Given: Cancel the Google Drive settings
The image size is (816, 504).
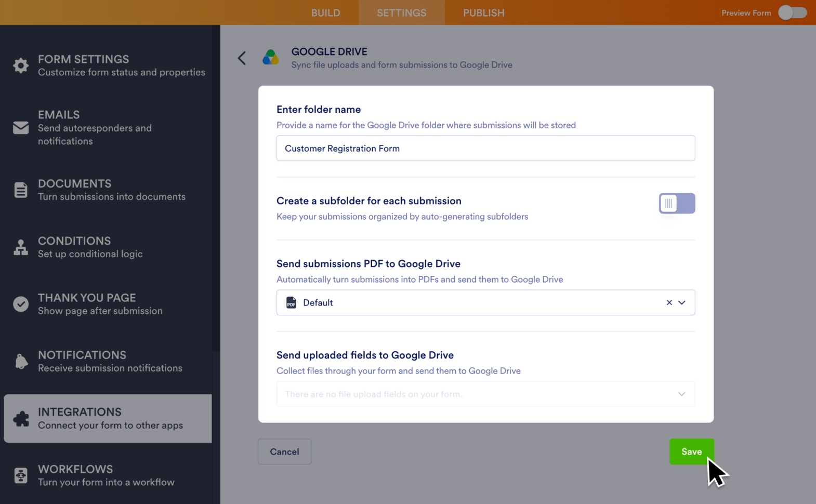Looking at the screenshot, I should (x=284, y=452).
